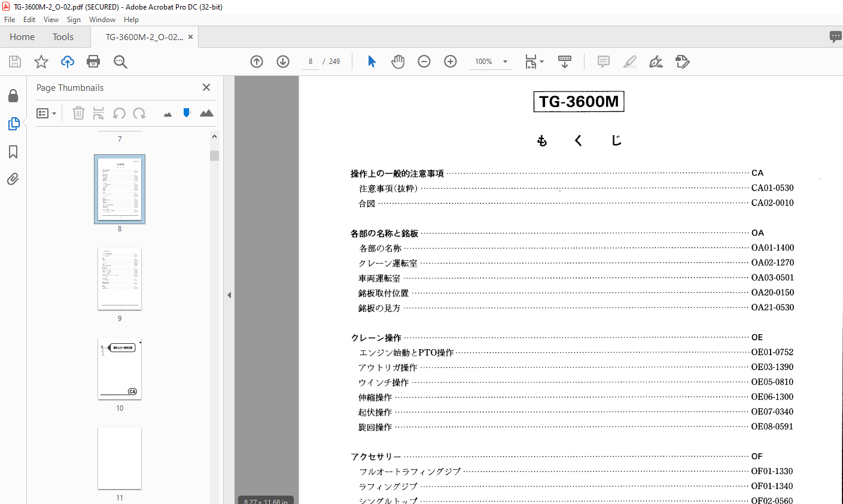Go to previous page arrow
This screenshot has width=843, height=504.
click(257, 62)
